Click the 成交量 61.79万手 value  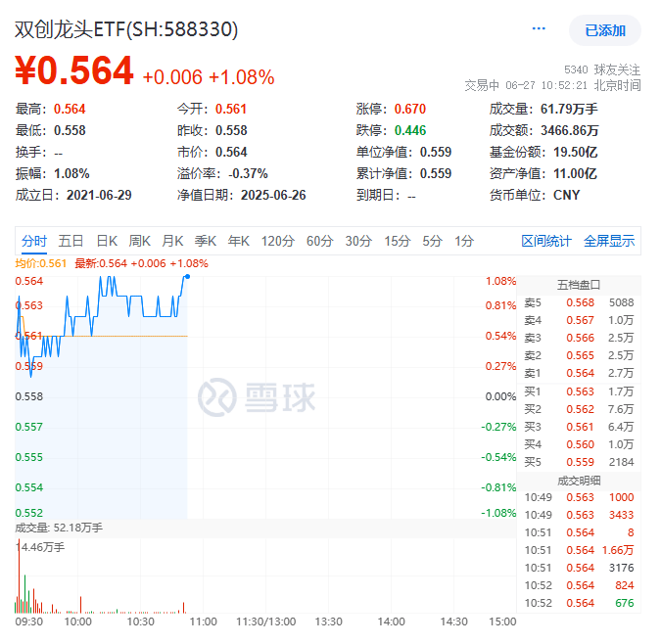569,109
